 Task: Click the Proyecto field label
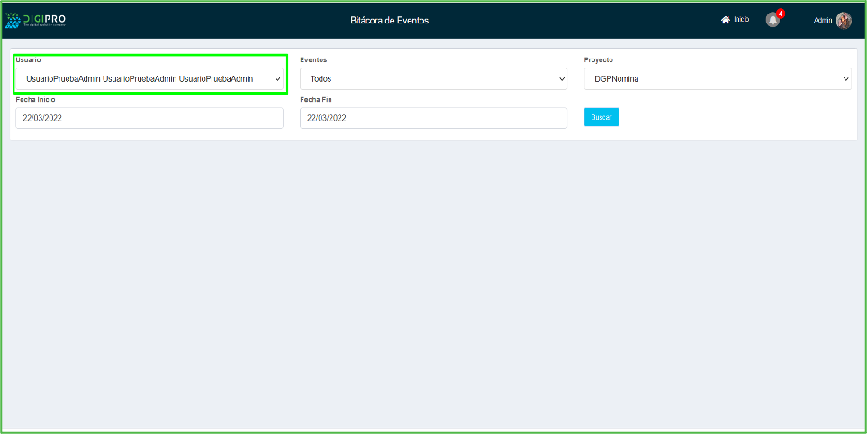coord(598,59)
